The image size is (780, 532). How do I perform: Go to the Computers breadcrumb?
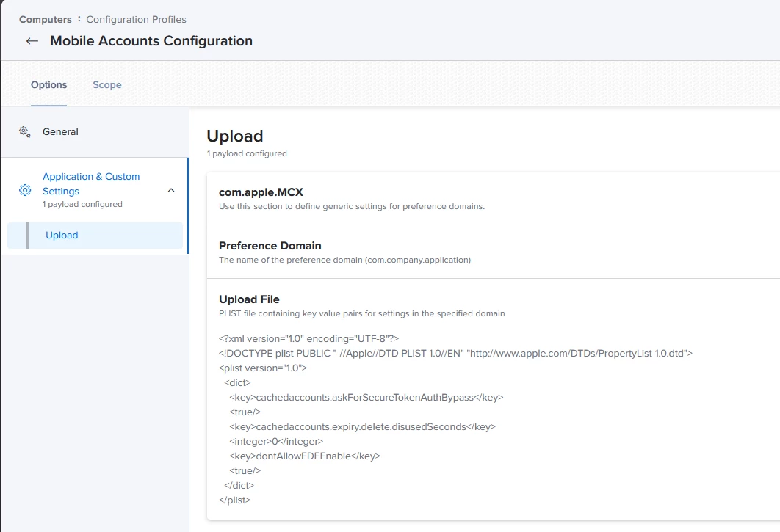click(46, 19)
